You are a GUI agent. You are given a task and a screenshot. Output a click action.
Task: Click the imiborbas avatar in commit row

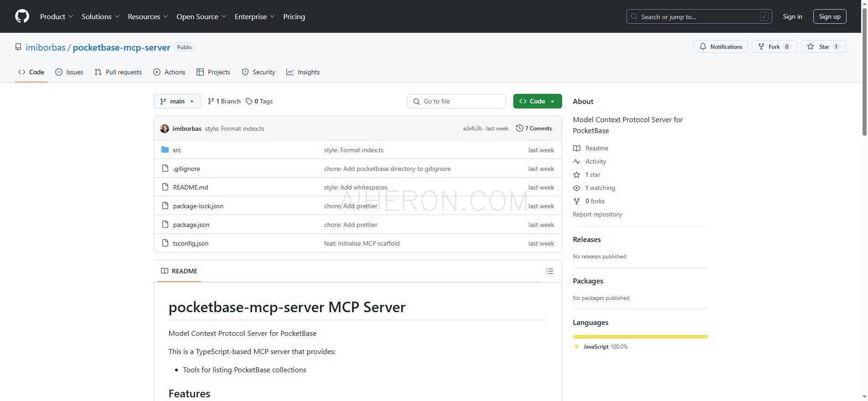pyautogui.click(x=165, y=129)
